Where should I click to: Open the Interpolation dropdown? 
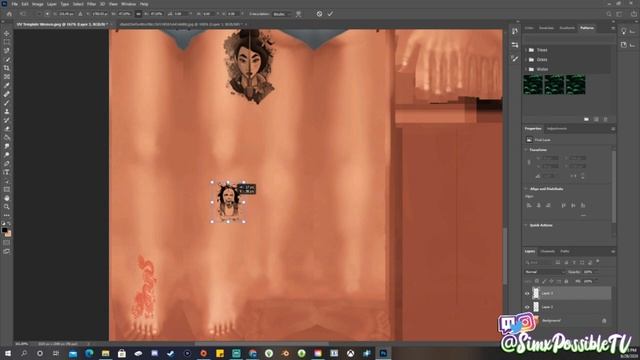282,14
